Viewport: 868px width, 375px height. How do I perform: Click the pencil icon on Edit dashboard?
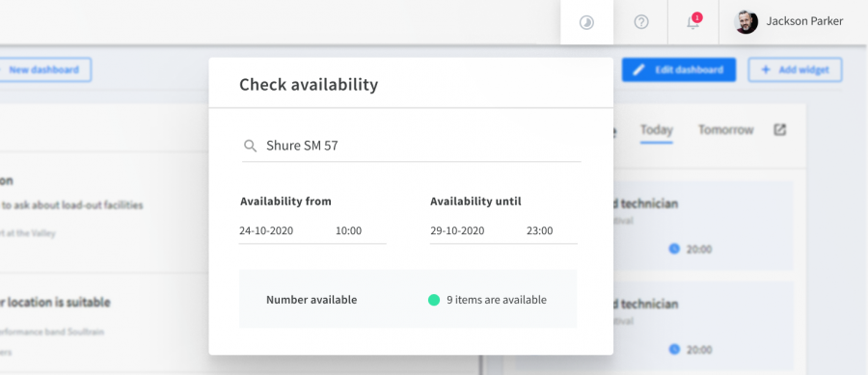coord(639,69)
